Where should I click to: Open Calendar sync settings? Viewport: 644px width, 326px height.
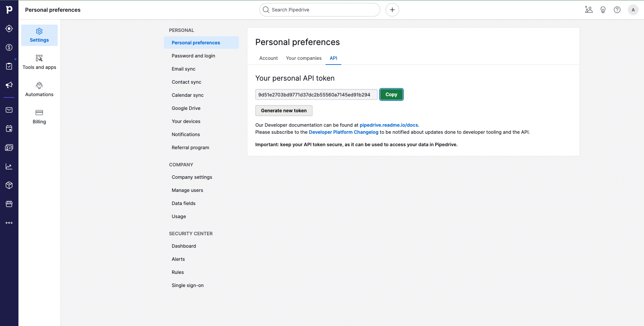click(201, 95)
